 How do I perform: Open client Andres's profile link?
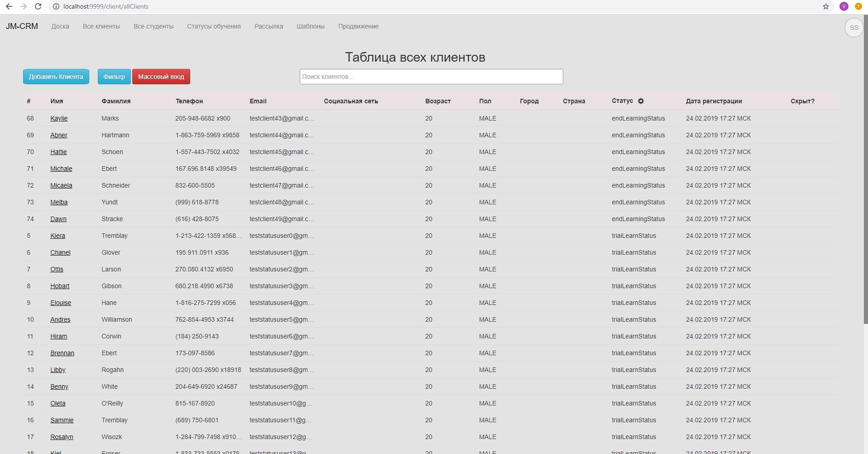pyautogui.click(x=60, y=319)
